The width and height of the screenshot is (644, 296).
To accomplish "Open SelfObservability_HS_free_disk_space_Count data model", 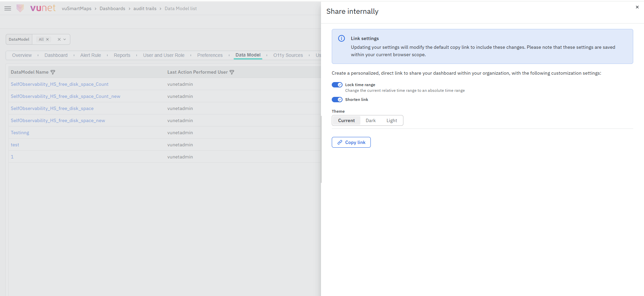I will pyautogui.click(x=60, y=84).
